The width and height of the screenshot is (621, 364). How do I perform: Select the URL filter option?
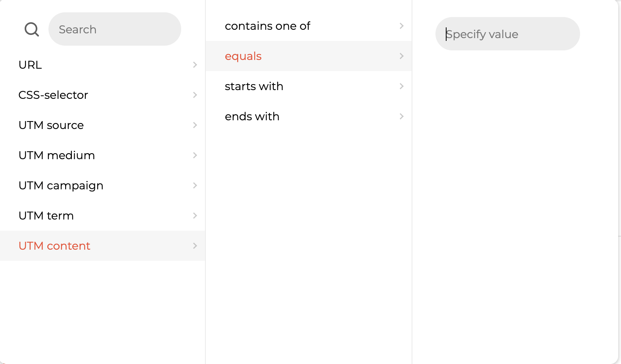tap(103, 65)
